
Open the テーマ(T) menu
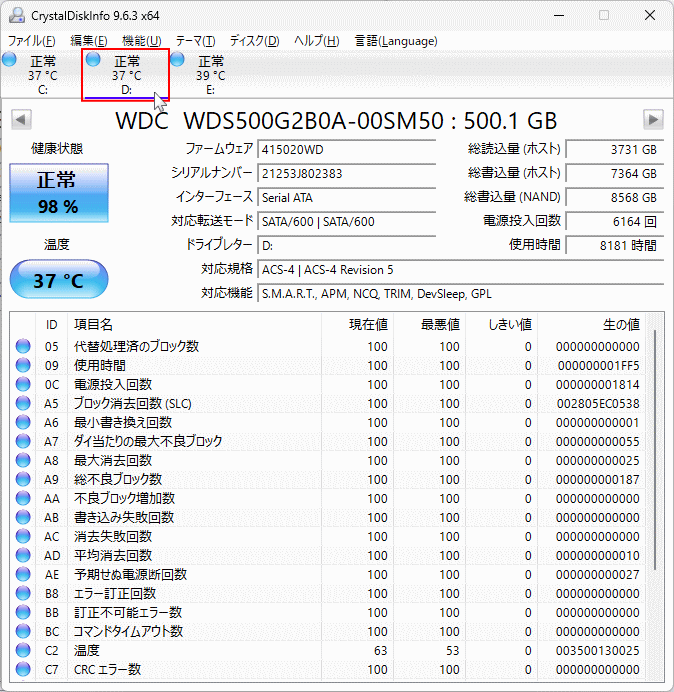(195, 41)
